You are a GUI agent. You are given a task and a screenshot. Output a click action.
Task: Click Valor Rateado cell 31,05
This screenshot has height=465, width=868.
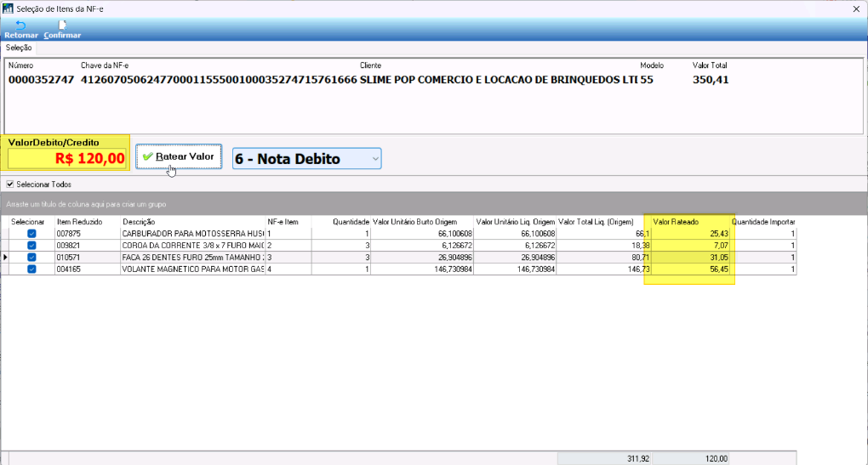[x=690, y=257]
